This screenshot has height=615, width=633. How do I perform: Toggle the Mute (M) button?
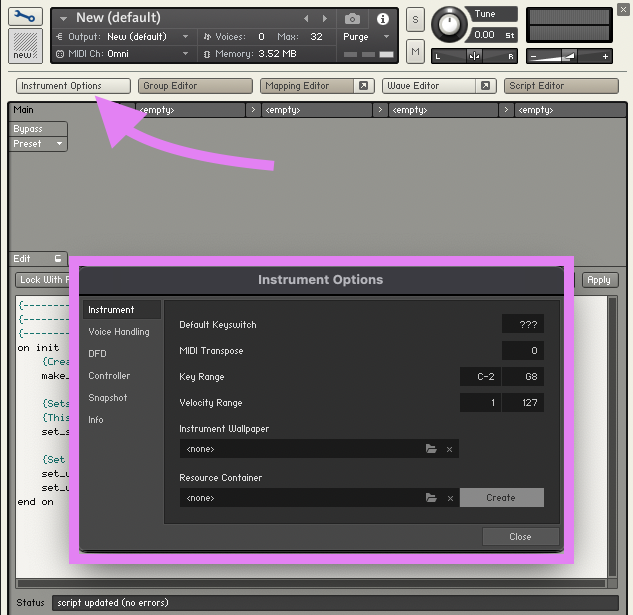click(x=415, y=51)
